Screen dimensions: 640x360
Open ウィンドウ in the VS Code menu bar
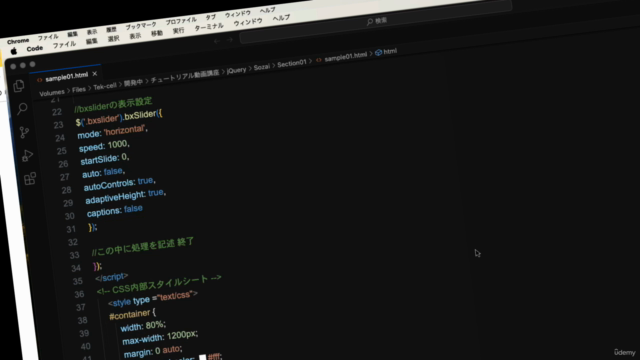tap(248, 22)
